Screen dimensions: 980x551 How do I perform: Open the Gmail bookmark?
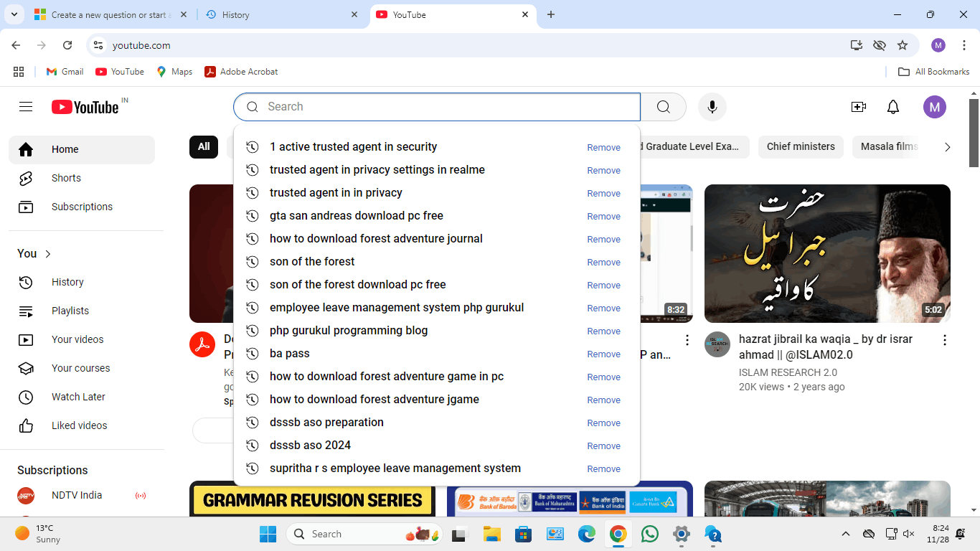coord(65,72)
